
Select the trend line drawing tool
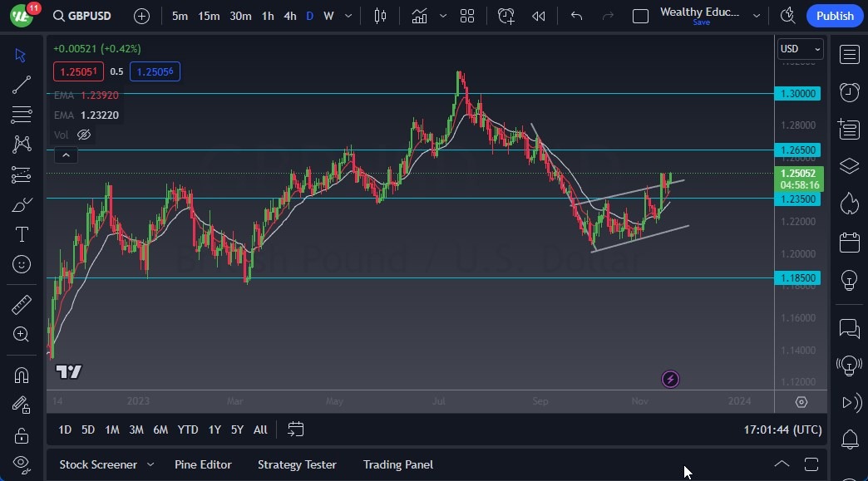[x=22, y=85]
